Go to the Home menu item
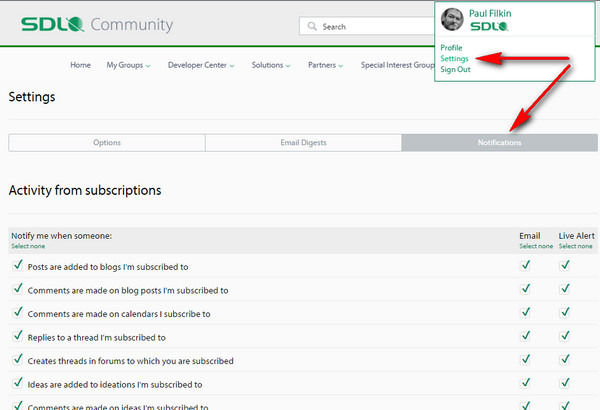Image resolution: width=600 pixels, height=410 pixels. (x=81, y=65)
